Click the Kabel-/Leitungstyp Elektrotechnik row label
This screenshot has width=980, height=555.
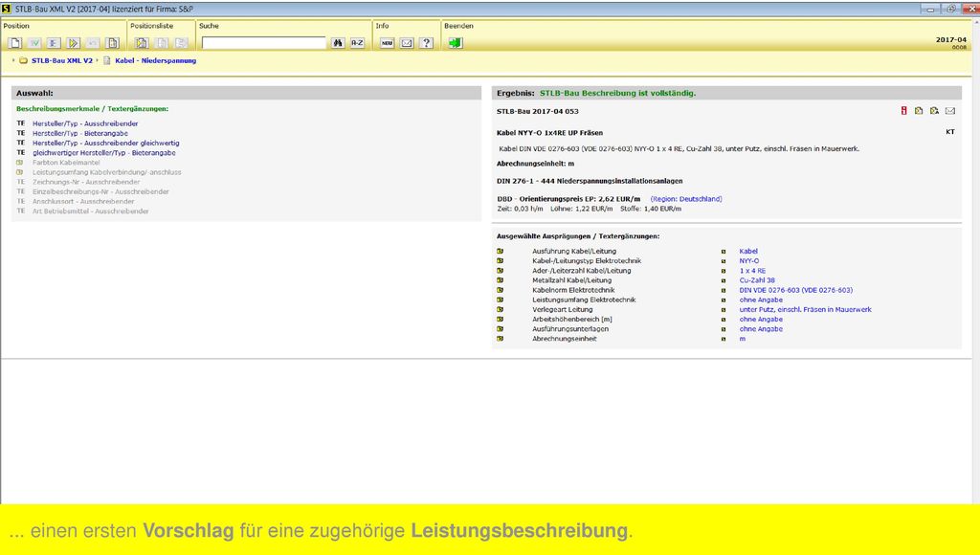[x=587, y=261]
